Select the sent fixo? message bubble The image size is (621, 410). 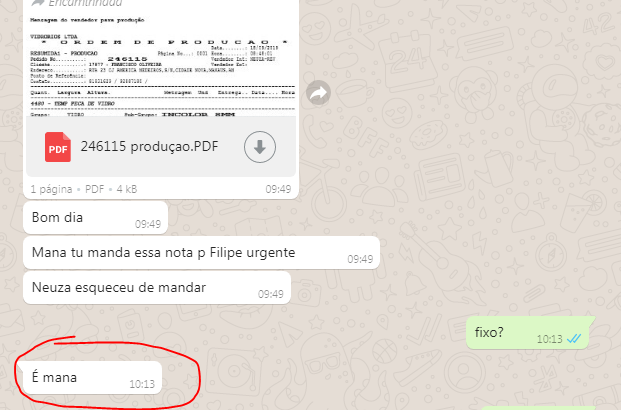pyautogui.click(x=530, y=332)
